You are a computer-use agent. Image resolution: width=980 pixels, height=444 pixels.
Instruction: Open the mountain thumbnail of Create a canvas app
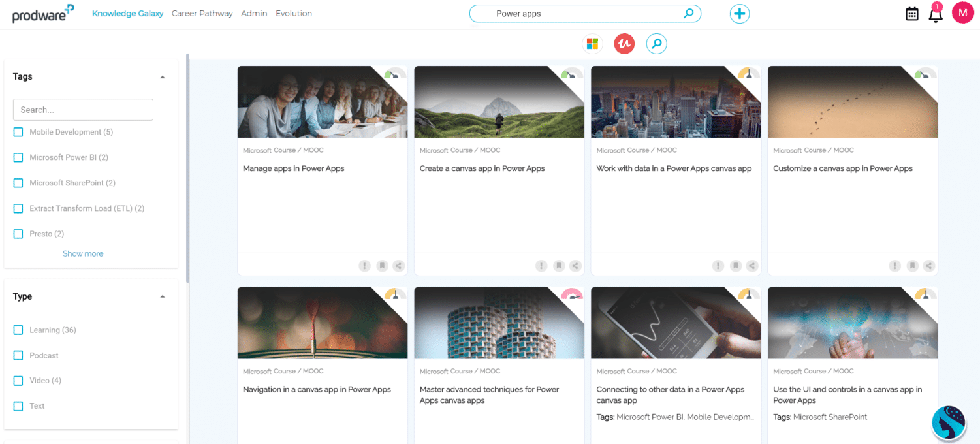coord(499,102)
